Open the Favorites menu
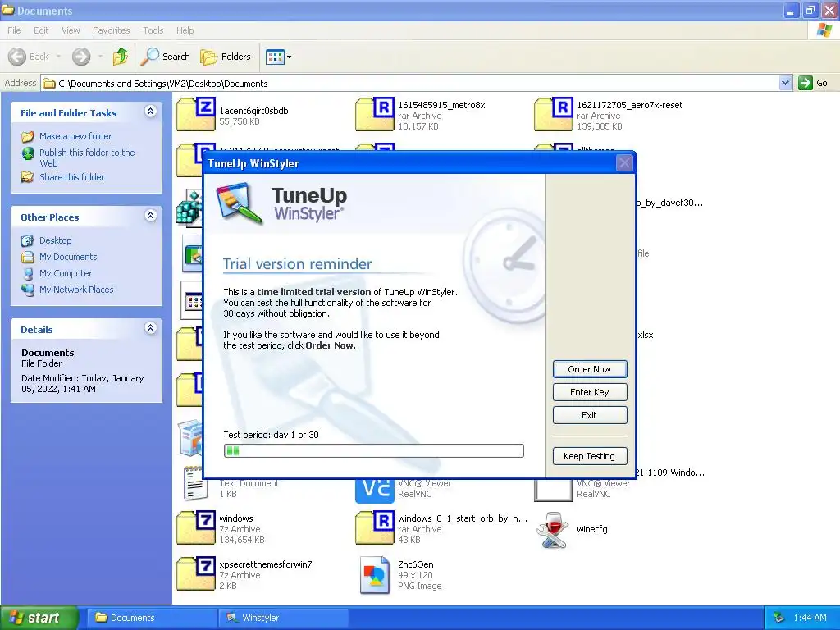The width and height of the screenshot is (840, 630). tap(111, 30)
